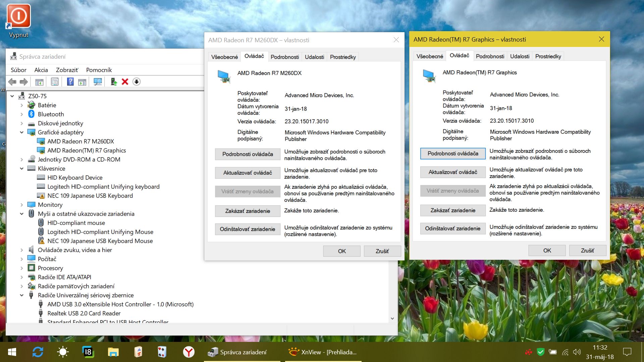Viewport: 644px width, 362px height.
Task: Collapse the Grafické adaptéry category
Action: tap(21, 132)
